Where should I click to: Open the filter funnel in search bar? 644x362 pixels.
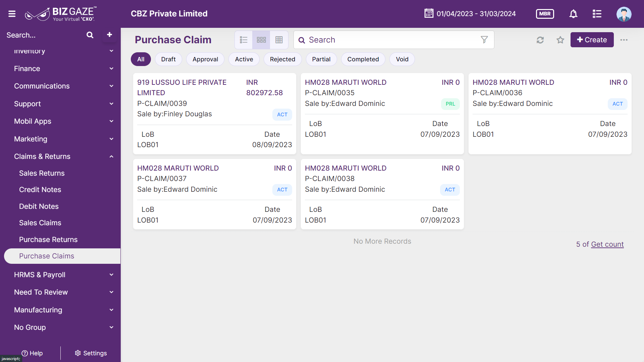click(484, 40)
